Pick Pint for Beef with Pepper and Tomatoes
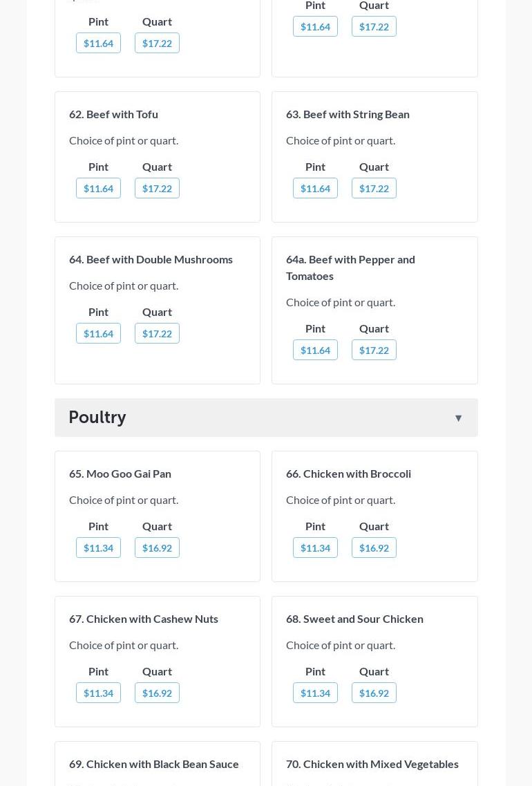The height and width of the screenshot is (786, 532). pyautogui.click(x=315, y=350)
